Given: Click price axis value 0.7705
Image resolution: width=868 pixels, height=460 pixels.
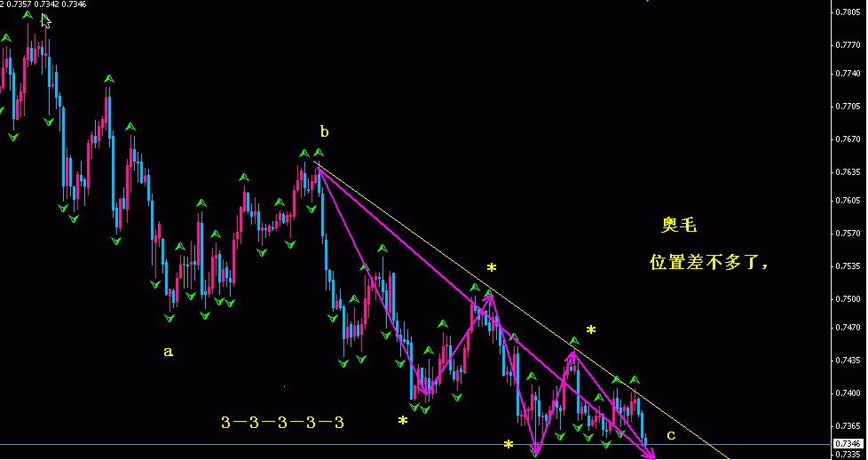Looking at the screenshot, I should 848,107.
